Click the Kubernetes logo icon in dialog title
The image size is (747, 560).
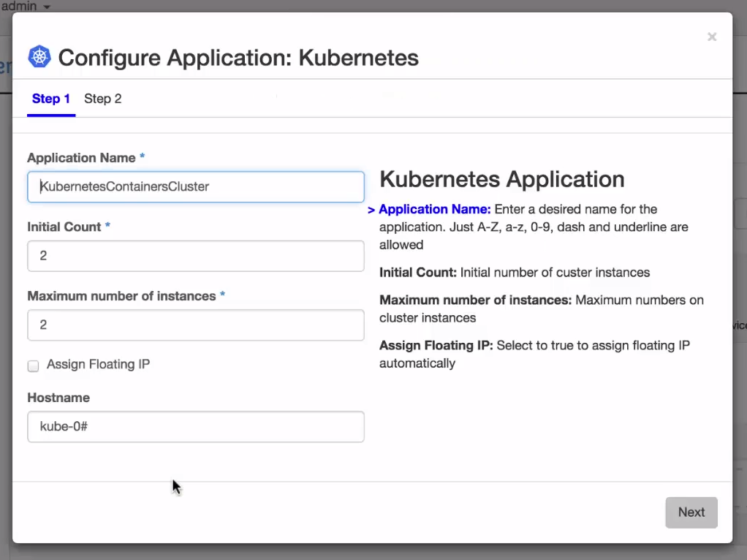coord(39,57)
